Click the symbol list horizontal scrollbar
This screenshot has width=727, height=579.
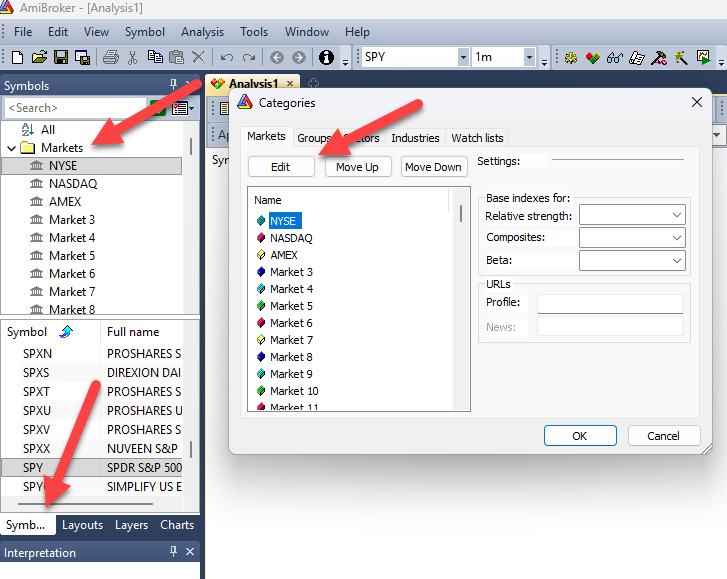[85, 503]
